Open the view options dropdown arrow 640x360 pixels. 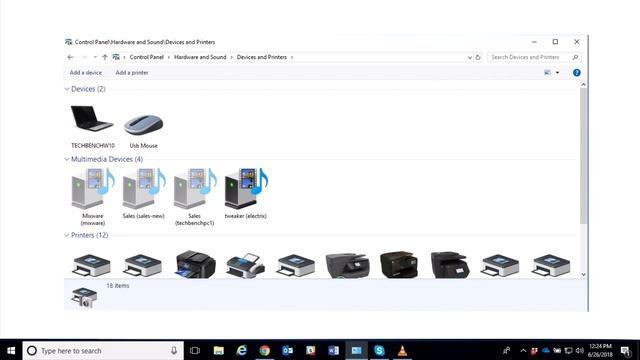558,73
